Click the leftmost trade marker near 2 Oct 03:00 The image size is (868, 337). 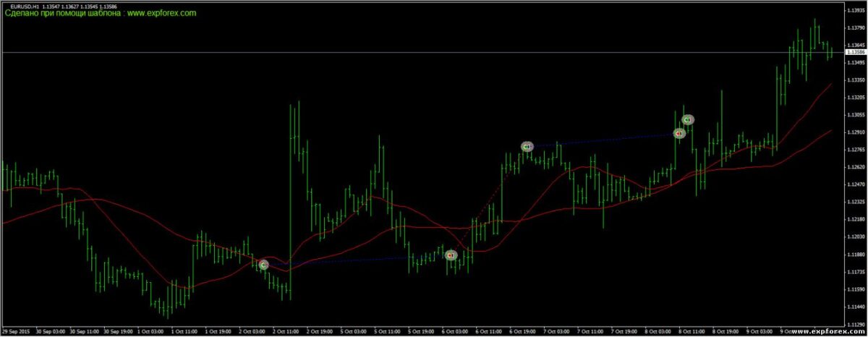263,265
